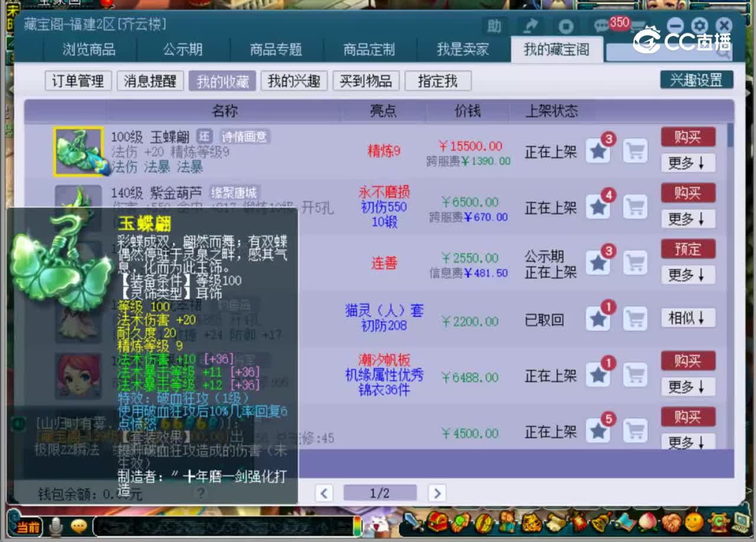Switch to the 公示期 tab
This screenshot has height=542, width=756.
tap(183, 50)
